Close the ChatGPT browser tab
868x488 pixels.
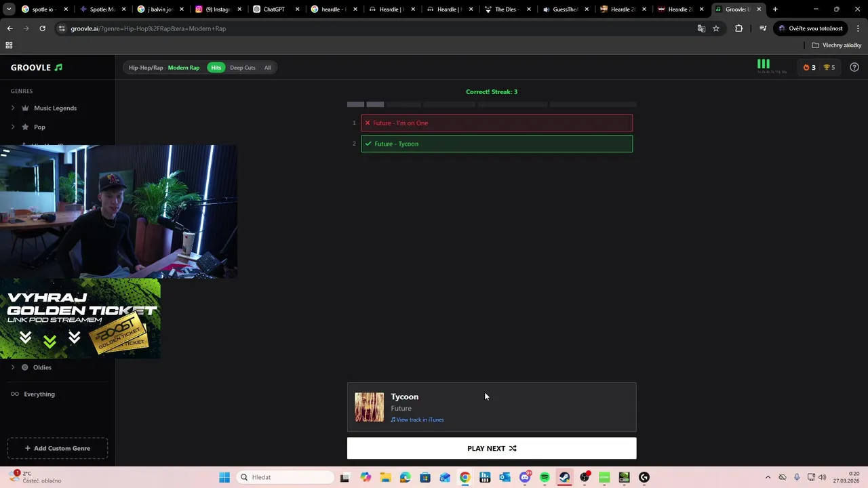(298, 9)
